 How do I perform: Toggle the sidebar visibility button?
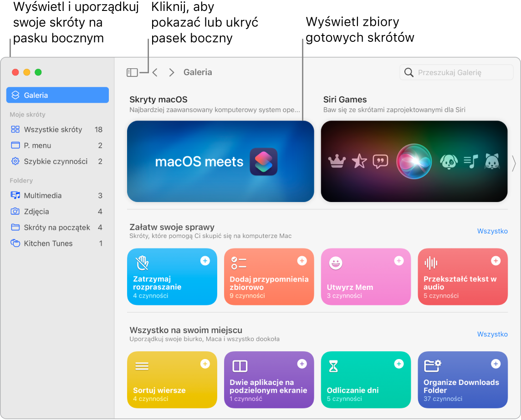tap(132, 72)
